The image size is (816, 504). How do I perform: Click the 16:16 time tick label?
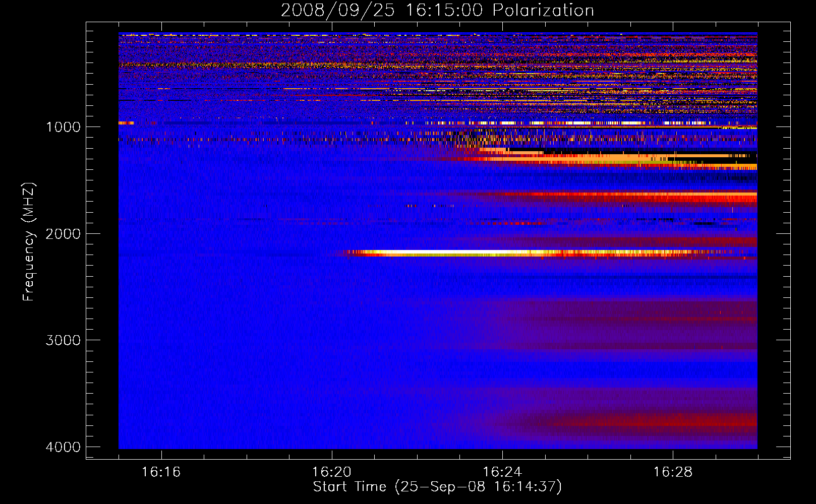pyautogui.click(x=161, y=472)
